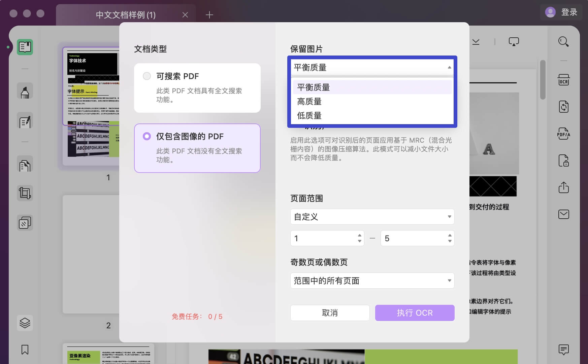Open the 页面范围 自定义 dropdown
The height and width of the screenshot is (364, 588).
point(372,217)
